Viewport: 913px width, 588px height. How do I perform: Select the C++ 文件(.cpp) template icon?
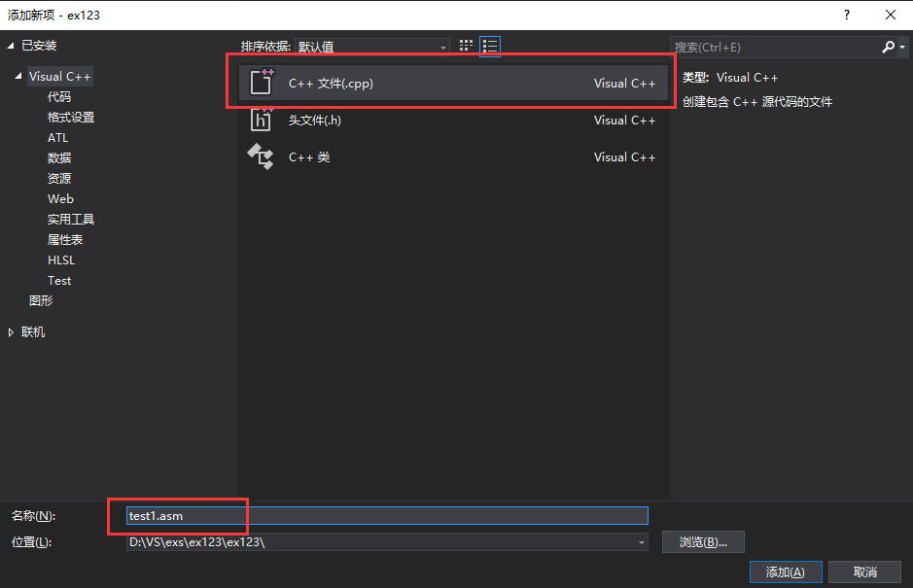[x=261, y=82]
